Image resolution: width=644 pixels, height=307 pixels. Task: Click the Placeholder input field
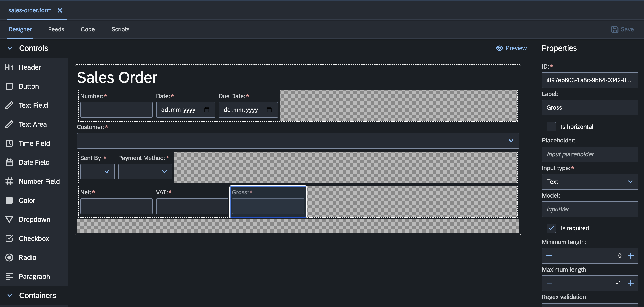click(x=590, y=154)
